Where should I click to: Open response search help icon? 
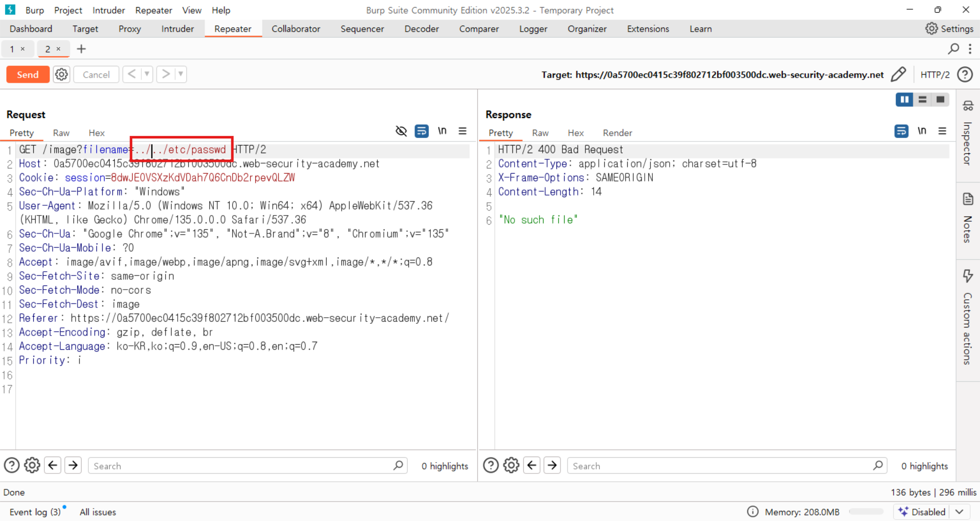[x=491, y=465]
